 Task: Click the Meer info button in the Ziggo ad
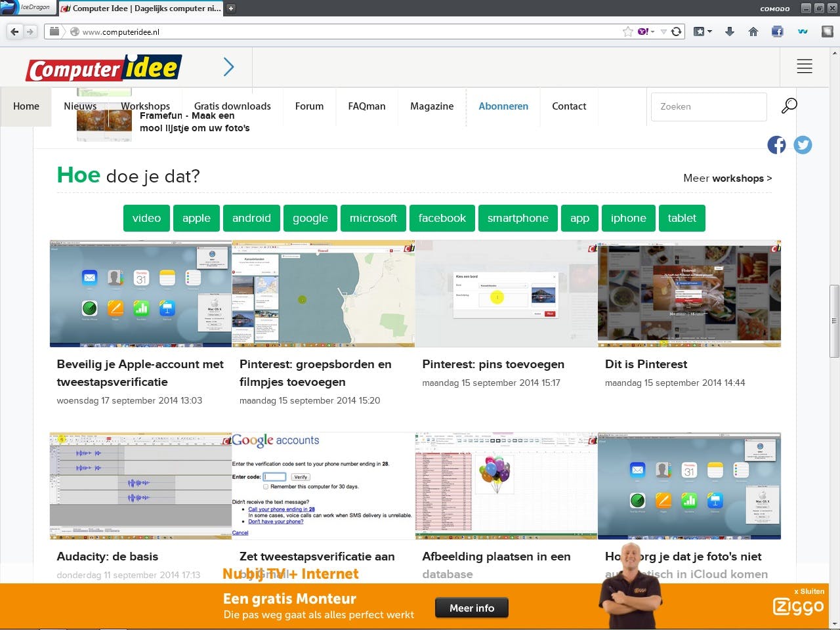point(471,607)
